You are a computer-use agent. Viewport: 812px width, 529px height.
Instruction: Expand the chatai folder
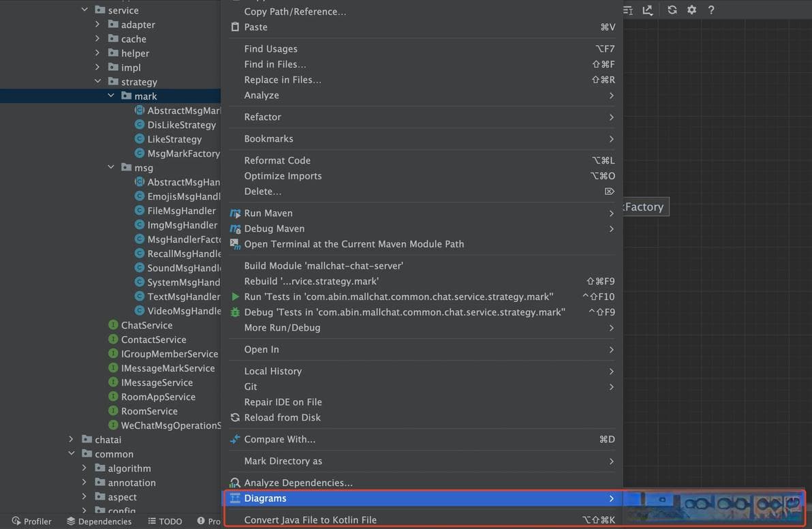pos(72,440)
